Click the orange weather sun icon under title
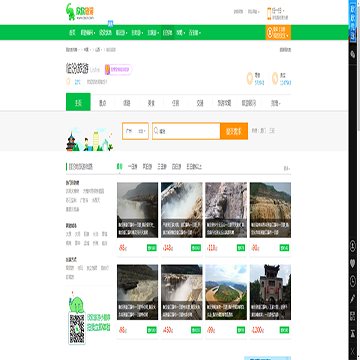 pyautogui.click(x=68, y=81)
